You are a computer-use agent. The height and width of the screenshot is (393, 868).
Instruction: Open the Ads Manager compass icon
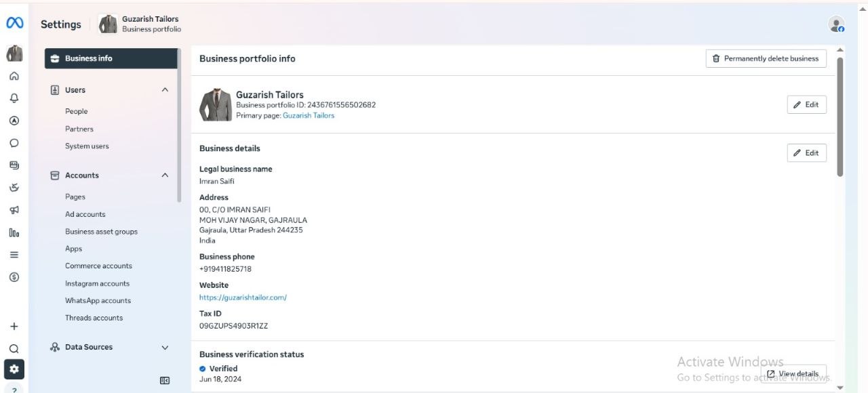[14, 121]
